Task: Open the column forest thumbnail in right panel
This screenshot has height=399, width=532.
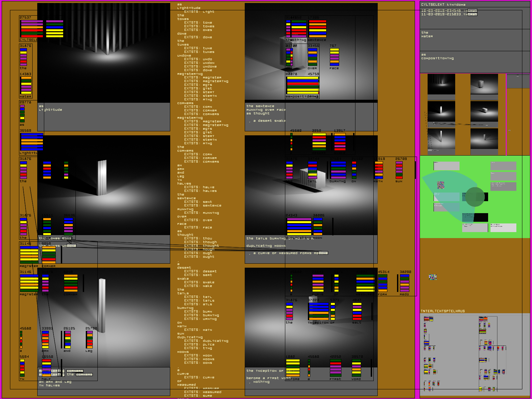Action: pos(441,84)
